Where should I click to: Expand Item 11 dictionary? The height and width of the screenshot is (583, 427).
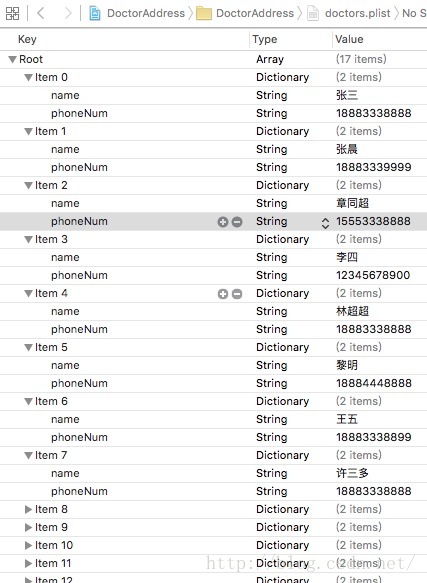(x=28, y=563)
